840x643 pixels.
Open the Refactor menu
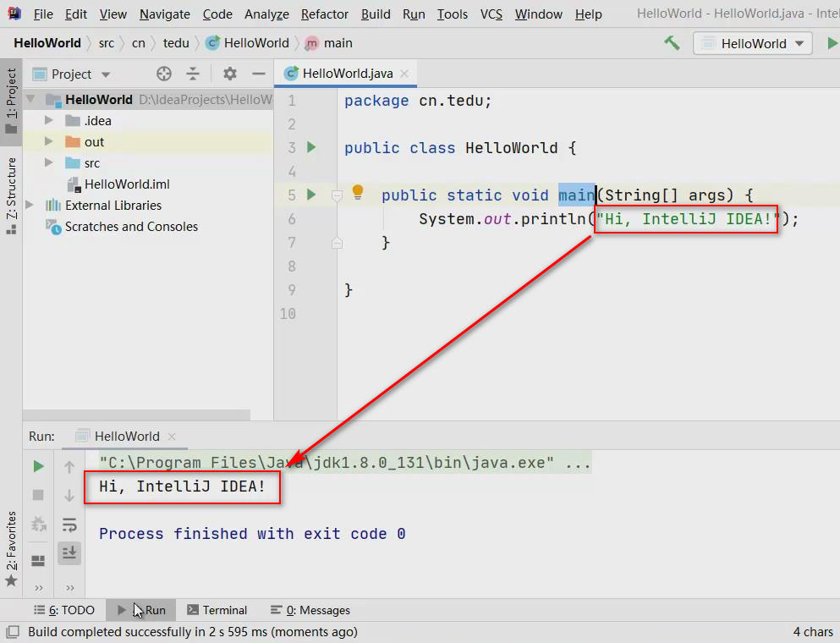(x=325, y=14)
